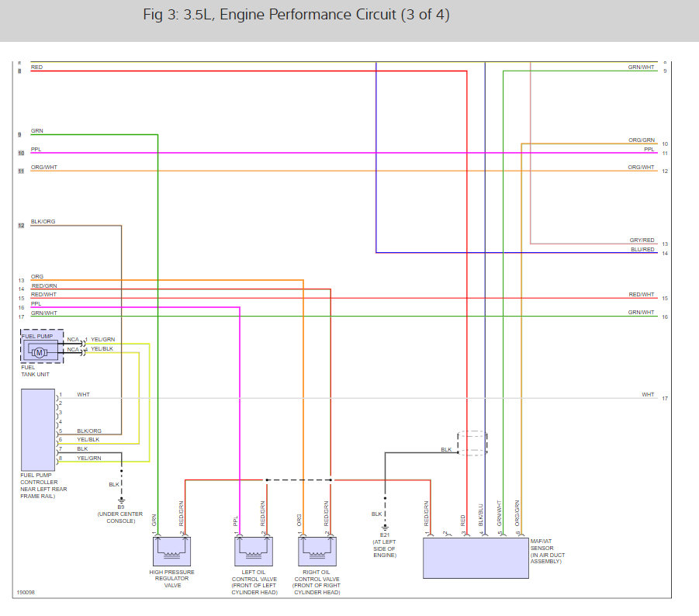Click the 'GRY/RED' label at right connector 13
699x616 pixels.
pos(642,241)
